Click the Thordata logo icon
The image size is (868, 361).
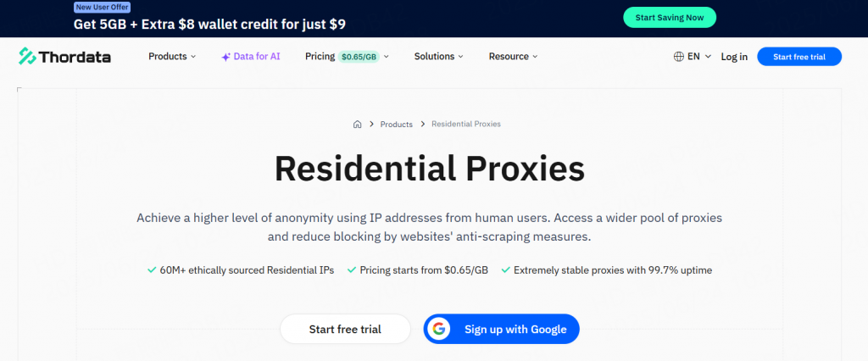[27, 57]
